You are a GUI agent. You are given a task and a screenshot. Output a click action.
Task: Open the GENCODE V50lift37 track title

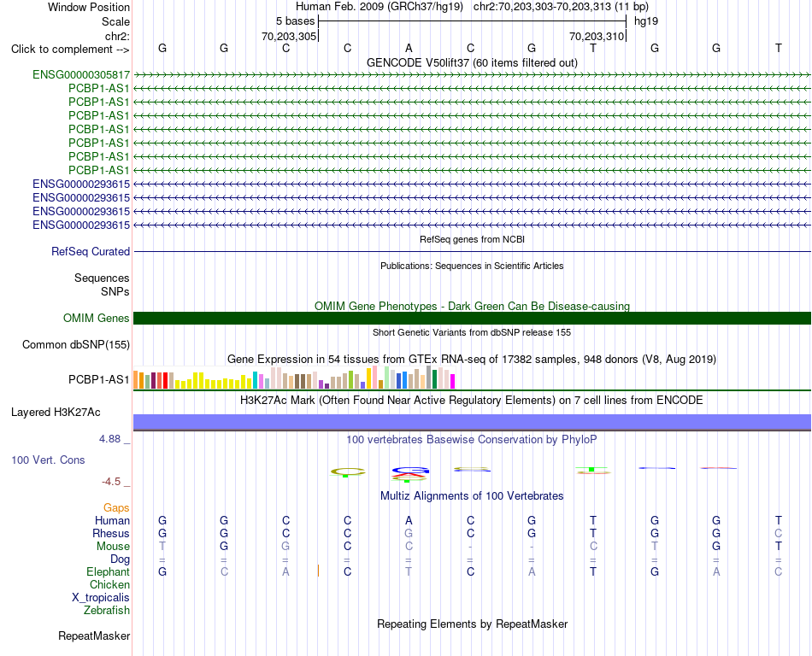472,62
